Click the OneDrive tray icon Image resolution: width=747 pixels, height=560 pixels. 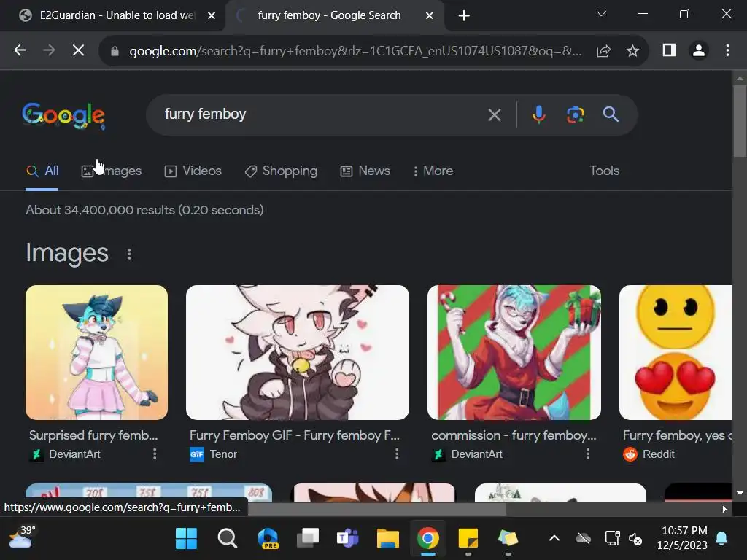[583, 539]
